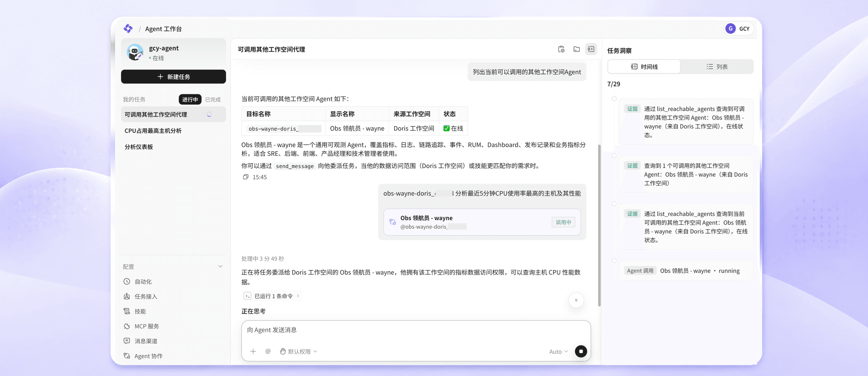Copy the message via icon beside 15:45
Viewport: 868px width, 376px height.
(x=245, y=177)
